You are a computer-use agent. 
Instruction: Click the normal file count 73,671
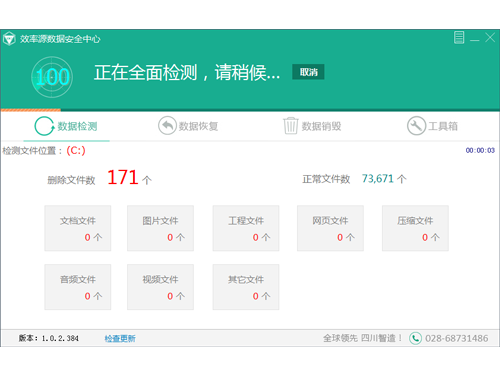378,179
